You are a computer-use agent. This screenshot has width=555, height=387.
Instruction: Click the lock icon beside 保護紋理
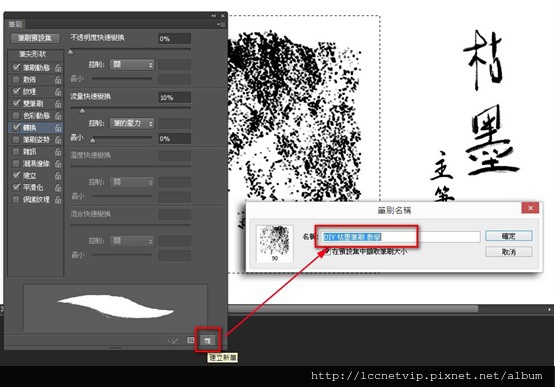coord(58,200)
